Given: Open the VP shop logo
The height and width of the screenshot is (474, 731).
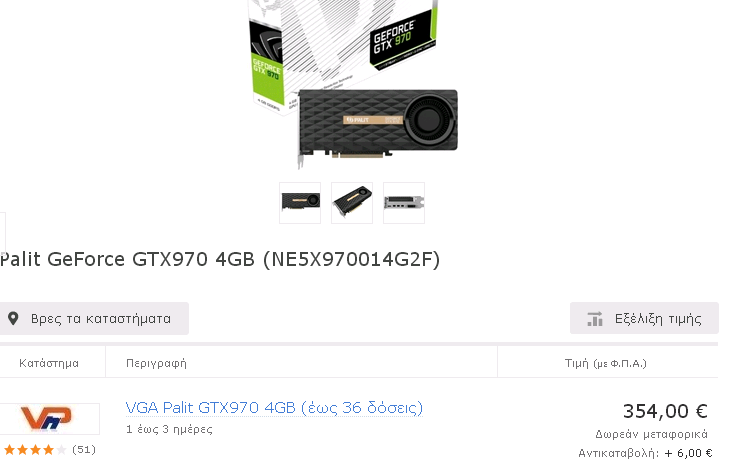Looking at the screenshot, I should click(50, 419).
